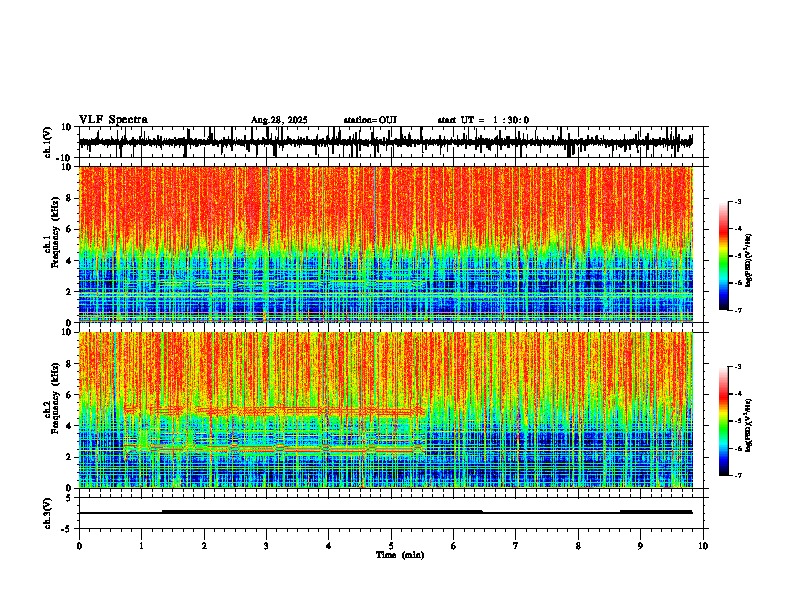Click the "-3" tick on ch.1 color bar

(737, 202)
